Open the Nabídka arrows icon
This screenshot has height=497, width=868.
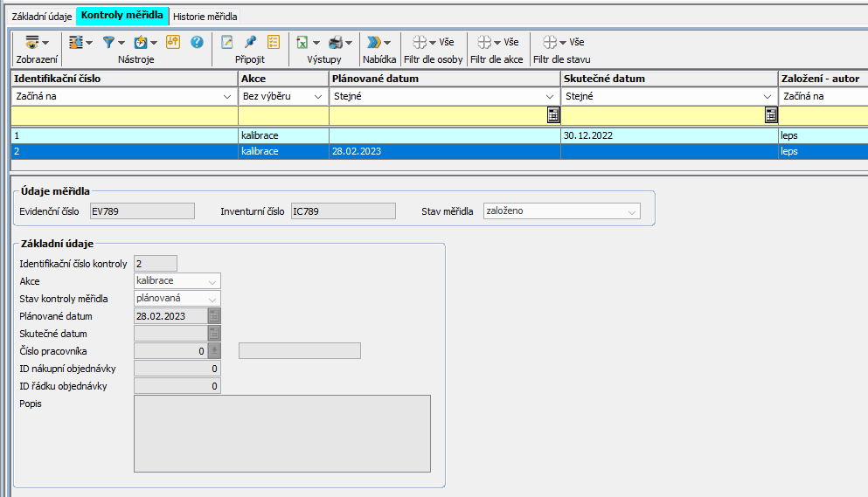coord(374,42)
